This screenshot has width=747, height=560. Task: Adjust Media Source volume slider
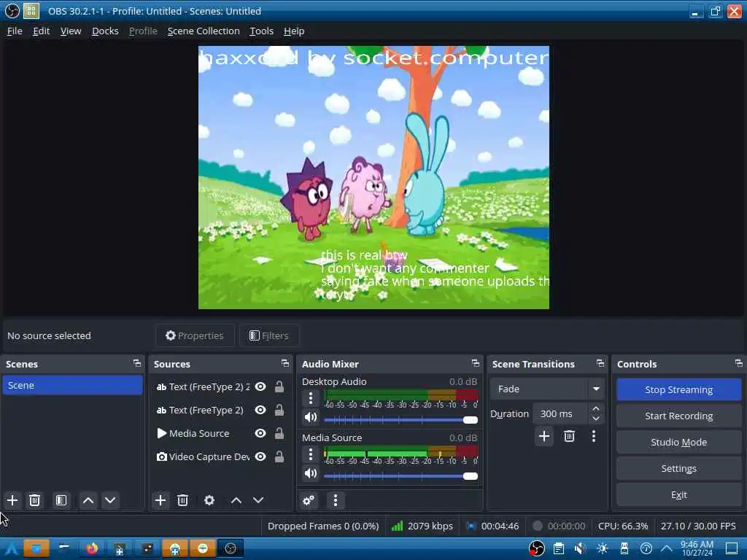coord(400,475)
